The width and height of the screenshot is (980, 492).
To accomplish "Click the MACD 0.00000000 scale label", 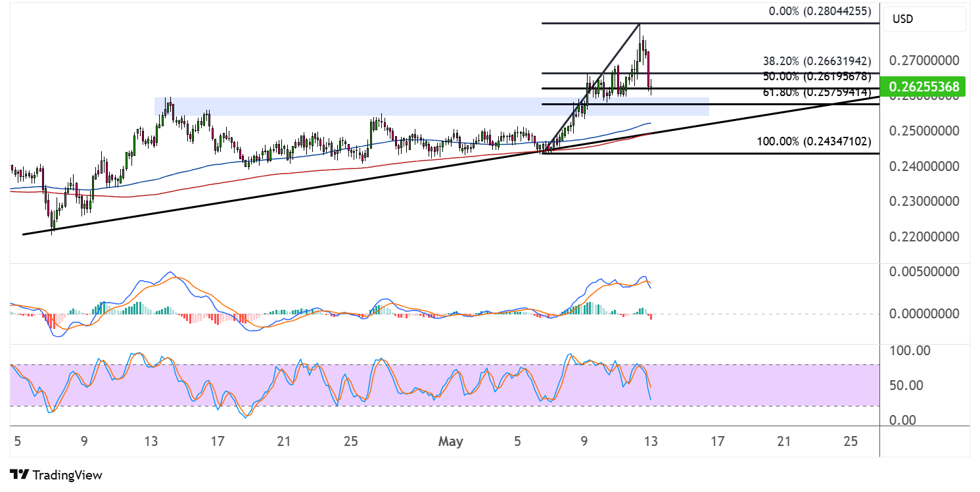I will pyautogui.click(x=925, y=314).
